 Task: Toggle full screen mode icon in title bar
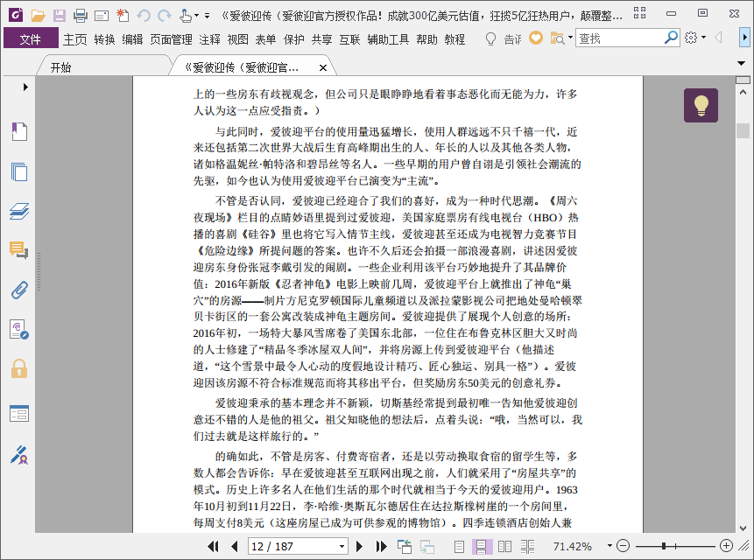[639, 13]
